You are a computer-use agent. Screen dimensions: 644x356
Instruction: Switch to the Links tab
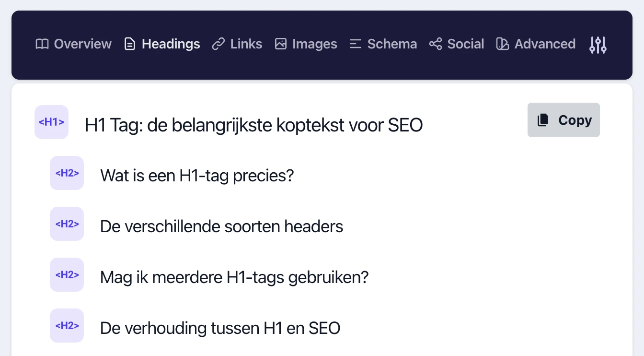pyautogui.click(x=245, y=44)
